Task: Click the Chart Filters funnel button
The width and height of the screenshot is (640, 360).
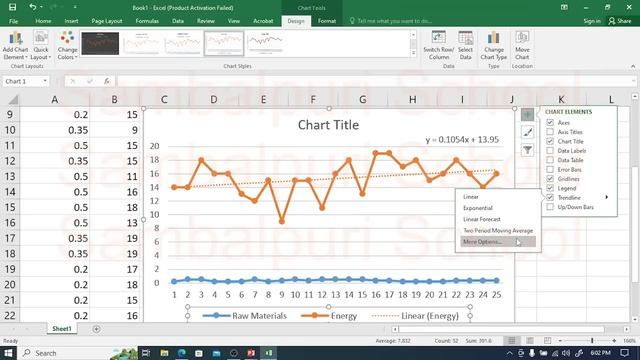Action: click(527, 150)
